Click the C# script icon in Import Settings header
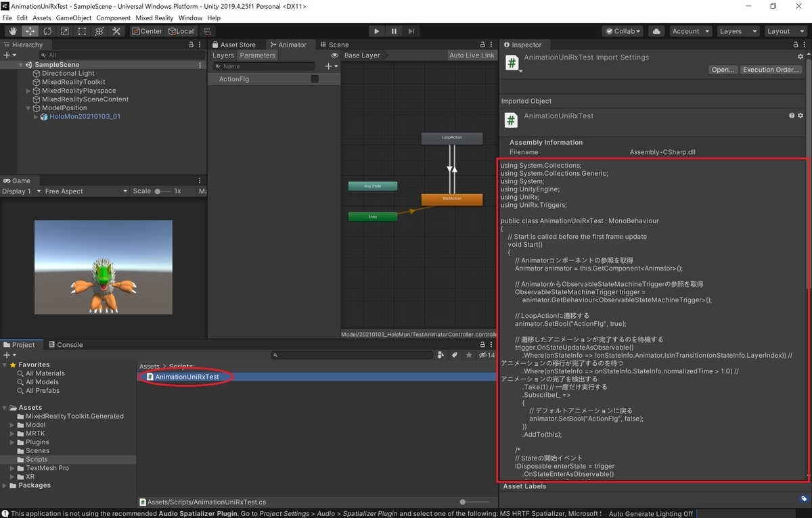 (512, 63)
